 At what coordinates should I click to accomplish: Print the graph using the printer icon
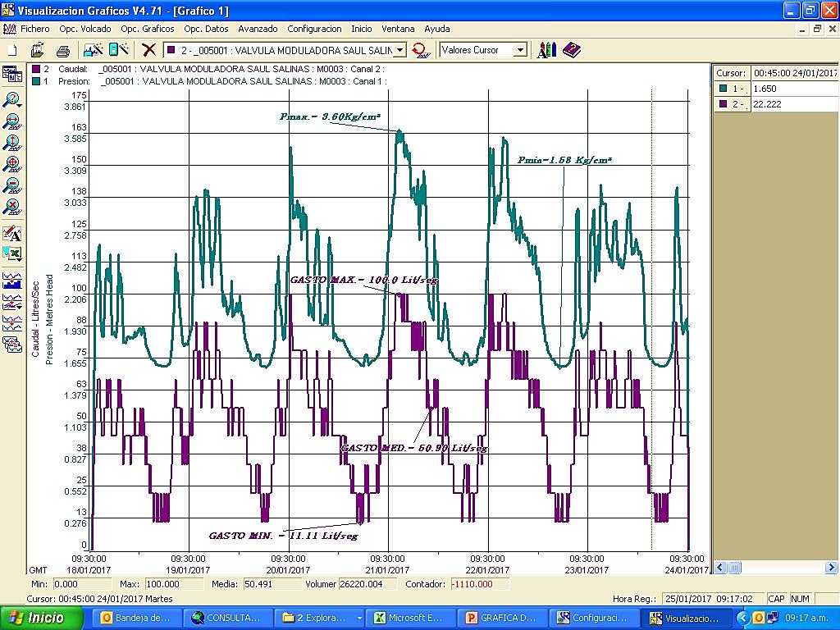(x=63, y=51)
